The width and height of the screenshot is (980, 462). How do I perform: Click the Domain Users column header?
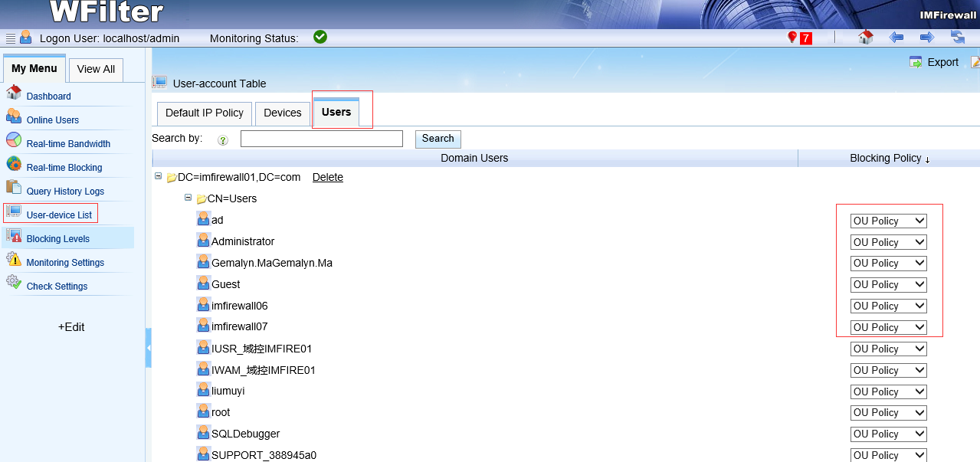(474, 158)
